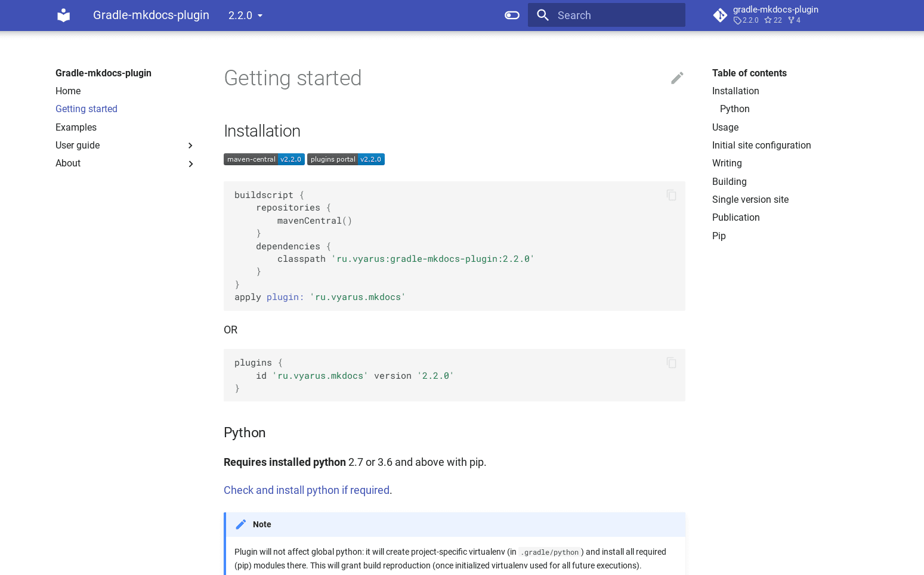Expand the User guide section
Viewport: 924px width, 575px height.
pos(190,145)
